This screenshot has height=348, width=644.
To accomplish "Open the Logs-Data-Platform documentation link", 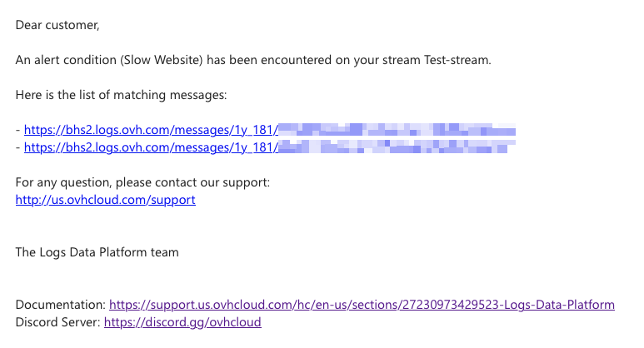I will 362,305.
